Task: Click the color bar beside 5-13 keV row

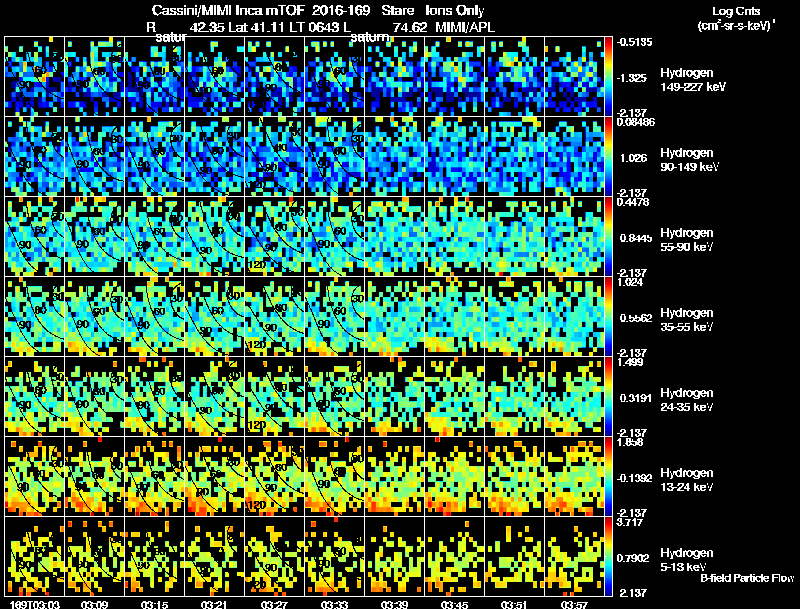Action: click(x=608, y=556)
